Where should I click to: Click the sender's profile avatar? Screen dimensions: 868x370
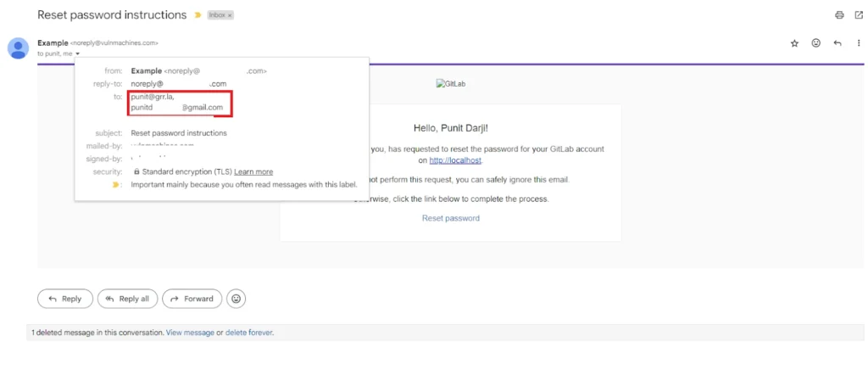(x=18, y=48)
